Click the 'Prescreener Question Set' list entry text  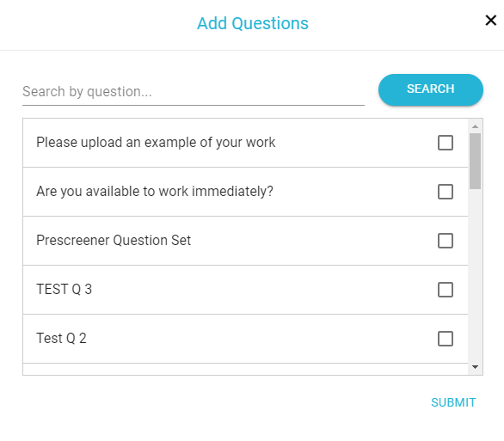(114, 240)
